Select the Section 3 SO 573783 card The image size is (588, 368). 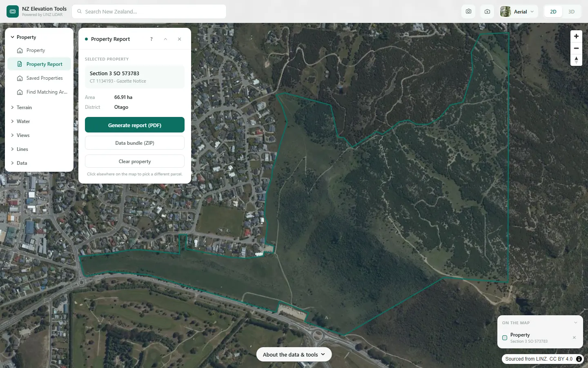[x=135, y=77]
